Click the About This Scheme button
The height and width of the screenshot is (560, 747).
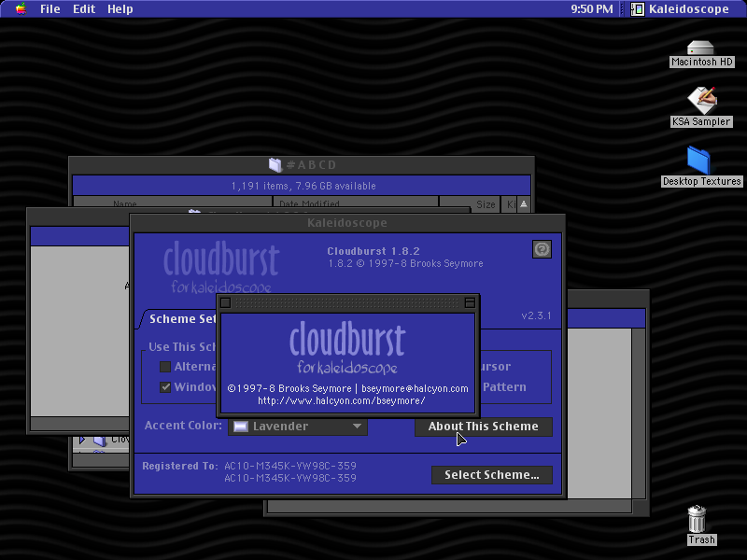coord(484,427)
